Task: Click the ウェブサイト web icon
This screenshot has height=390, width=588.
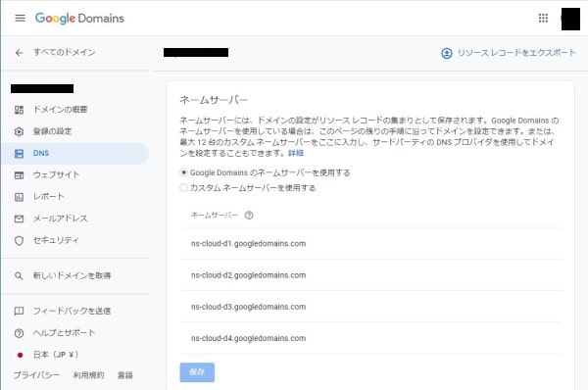Action: (19, 175)
